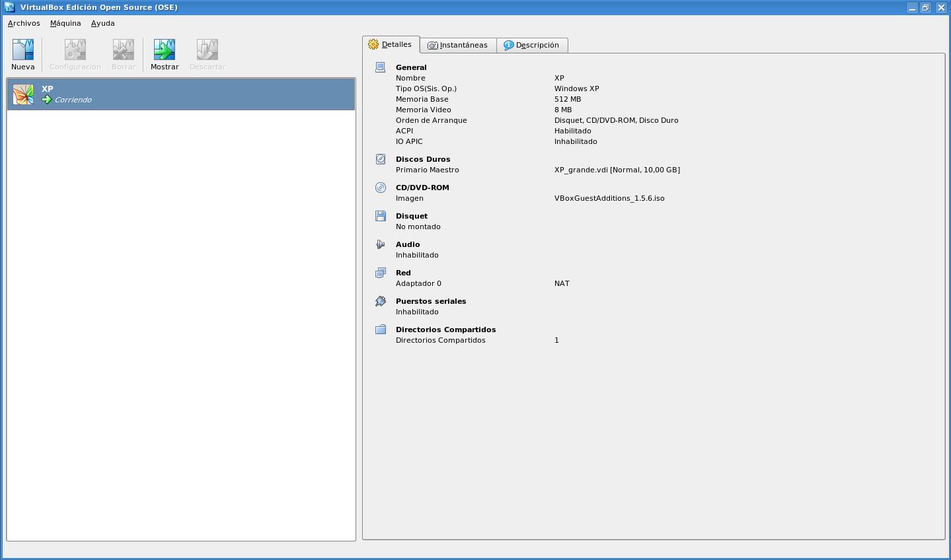This screenshot has width=951, height=560.
Task: Minimize the VirtualBox window
Action: click(x=912, y=7)
